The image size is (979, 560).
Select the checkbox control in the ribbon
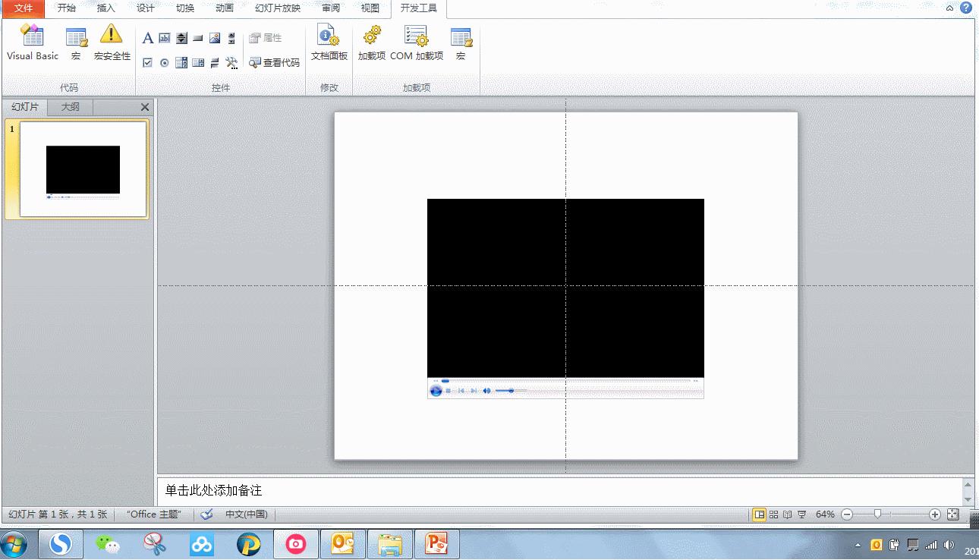click(148, 62)
